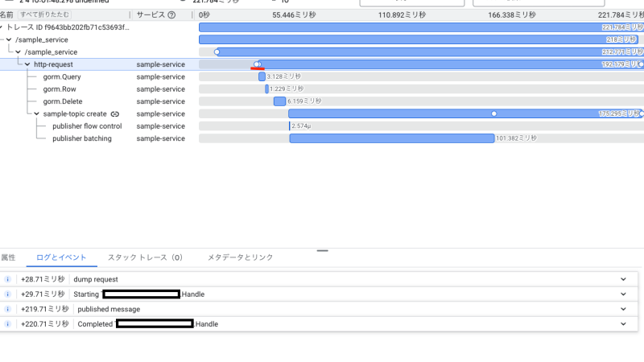Screen dimensions: 644x362
Task: Click the gorm.Query 3.128ミリ秒 timeline bar
Action: [262, 76]
